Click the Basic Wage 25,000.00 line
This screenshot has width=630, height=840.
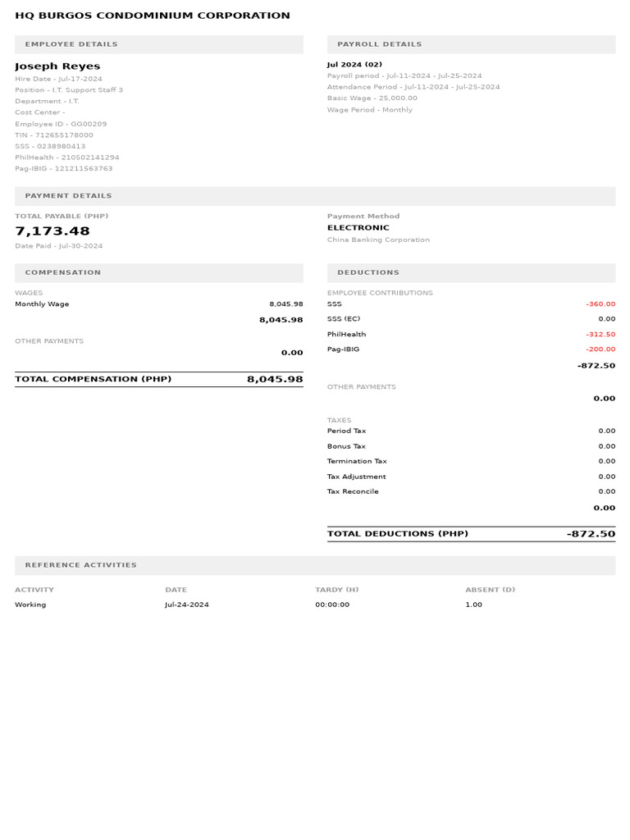click(372, 98)
